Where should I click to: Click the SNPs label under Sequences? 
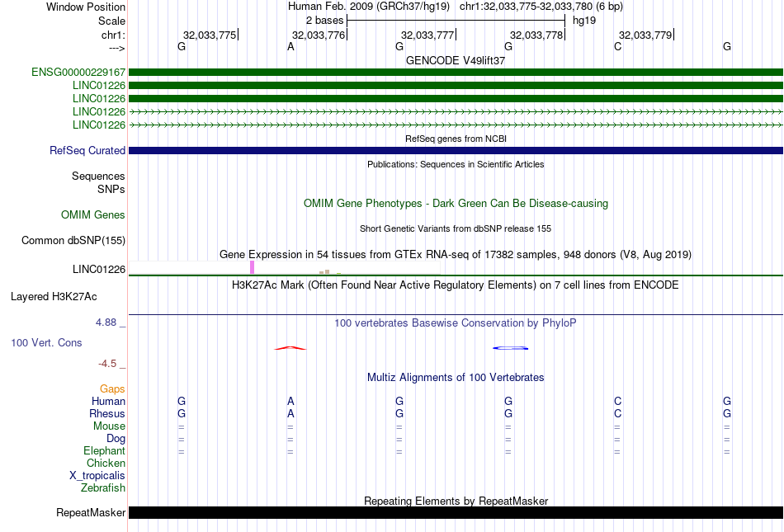coord(111,190)
